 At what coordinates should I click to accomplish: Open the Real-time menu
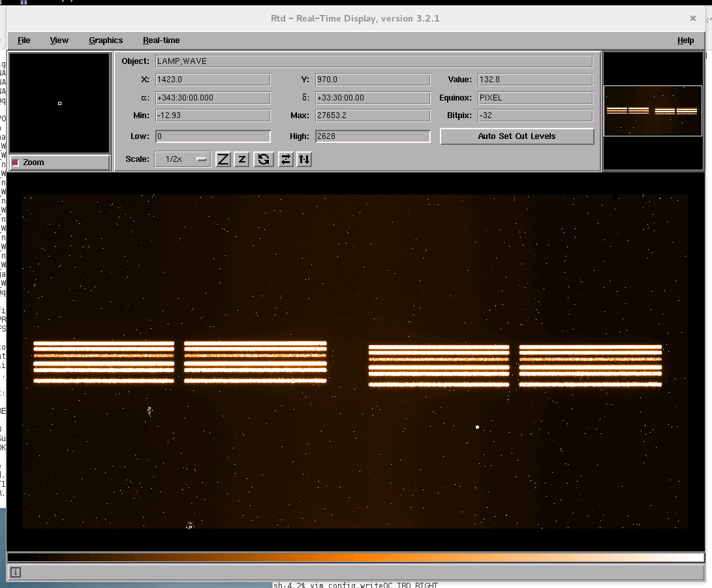161,40
